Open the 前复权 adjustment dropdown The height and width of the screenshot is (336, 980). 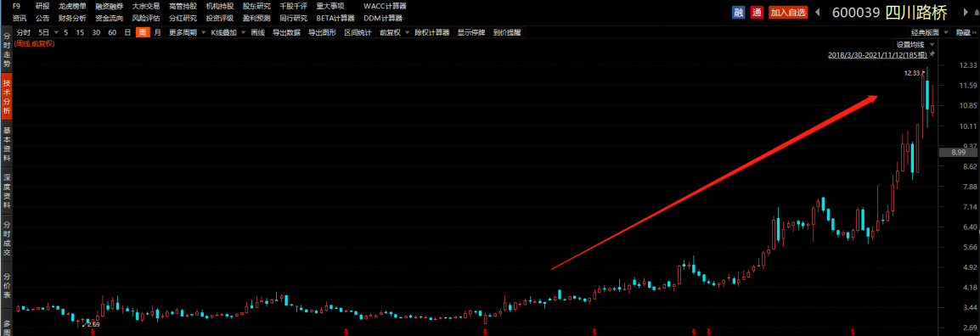(x=394, y=32)
